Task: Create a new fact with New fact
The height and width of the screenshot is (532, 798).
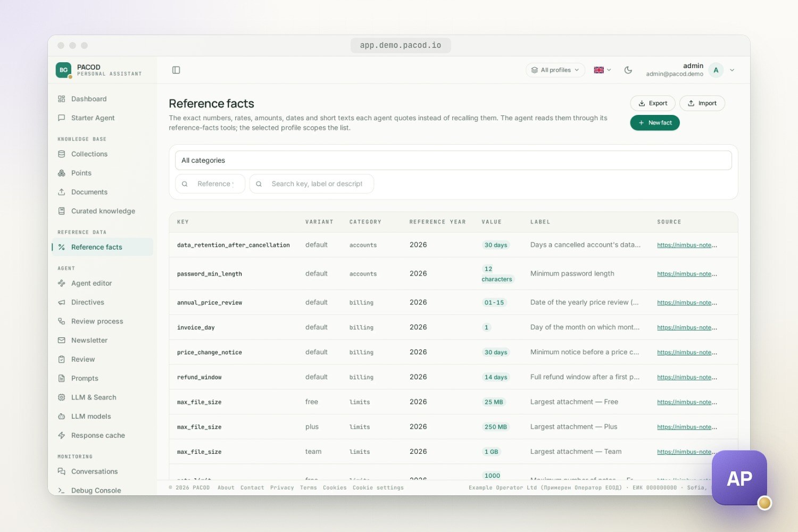Action: click(655, 123)
